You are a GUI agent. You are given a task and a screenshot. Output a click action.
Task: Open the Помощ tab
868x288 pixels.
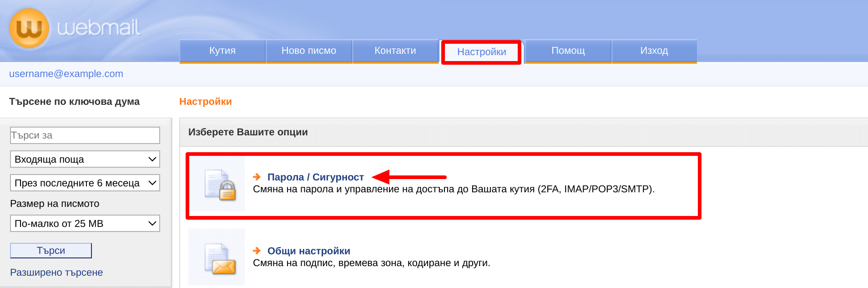tap(568, 51)
